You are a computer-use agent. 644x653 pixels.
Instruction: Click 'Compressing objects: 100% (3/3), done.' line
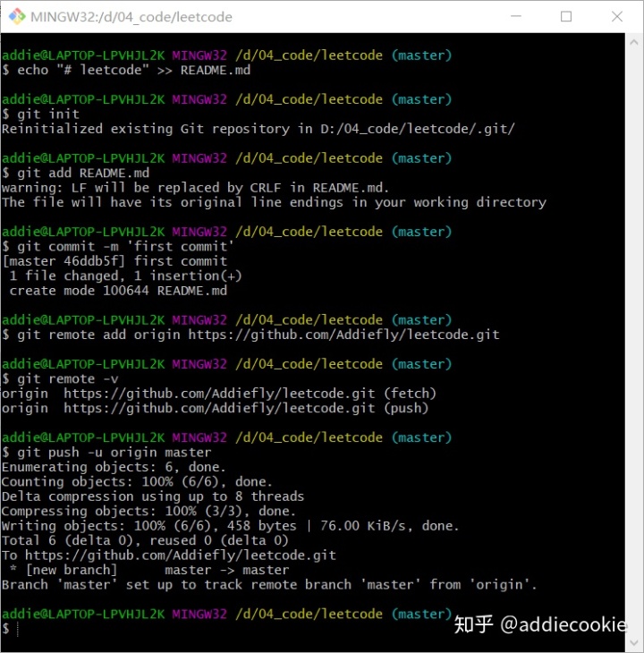[x=148, y=511]
